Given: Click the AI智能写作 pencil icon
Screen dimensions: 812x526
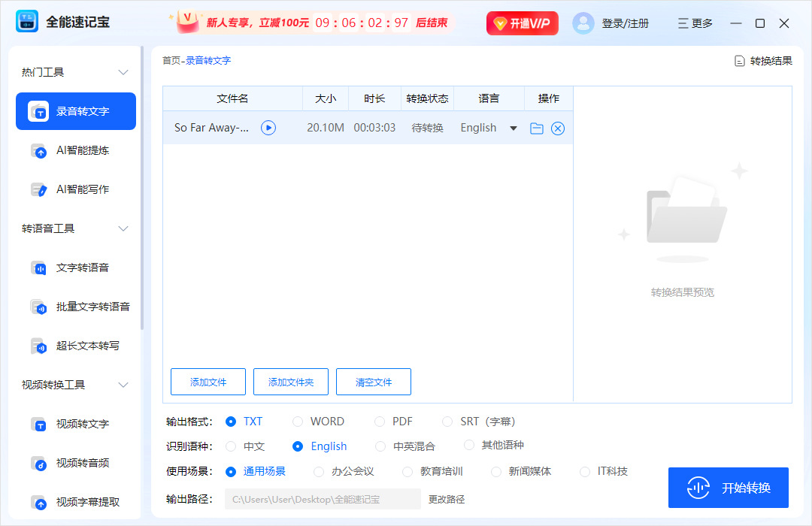Looking at the screenshot, I should click(x=39, y=189).
